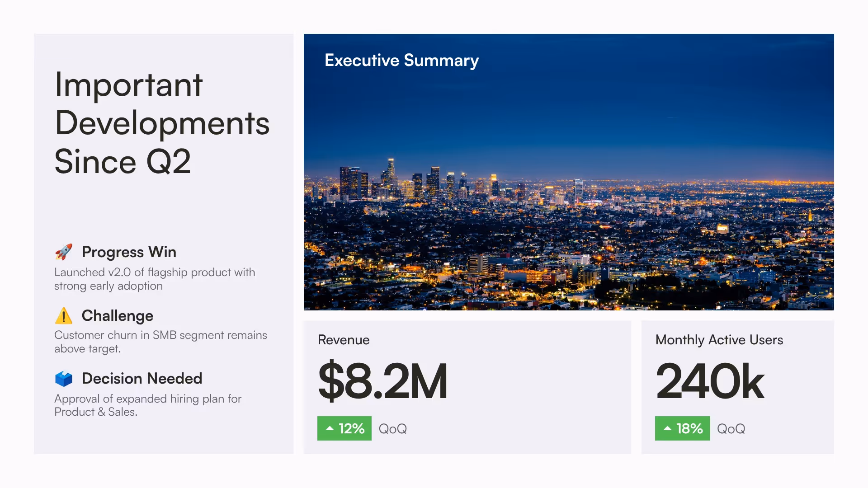Click the rocket emoji icon

(64, 252)
